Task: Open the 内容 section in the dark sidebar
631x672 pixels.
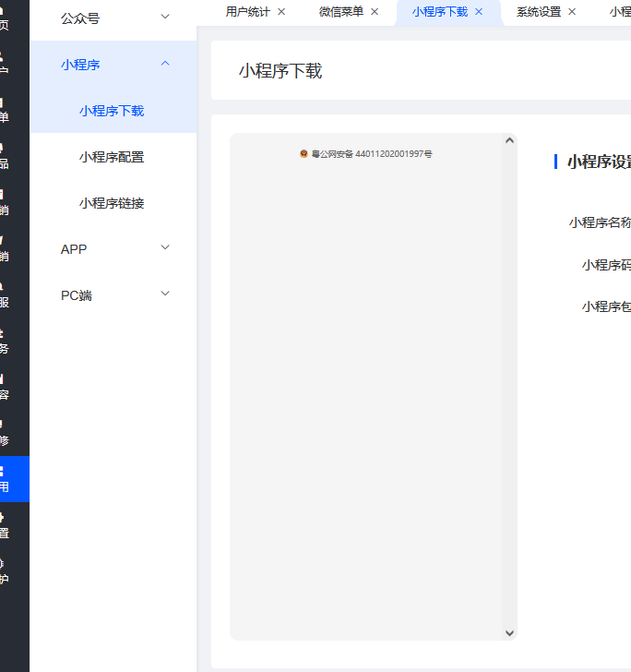Action: coord(7,386)
